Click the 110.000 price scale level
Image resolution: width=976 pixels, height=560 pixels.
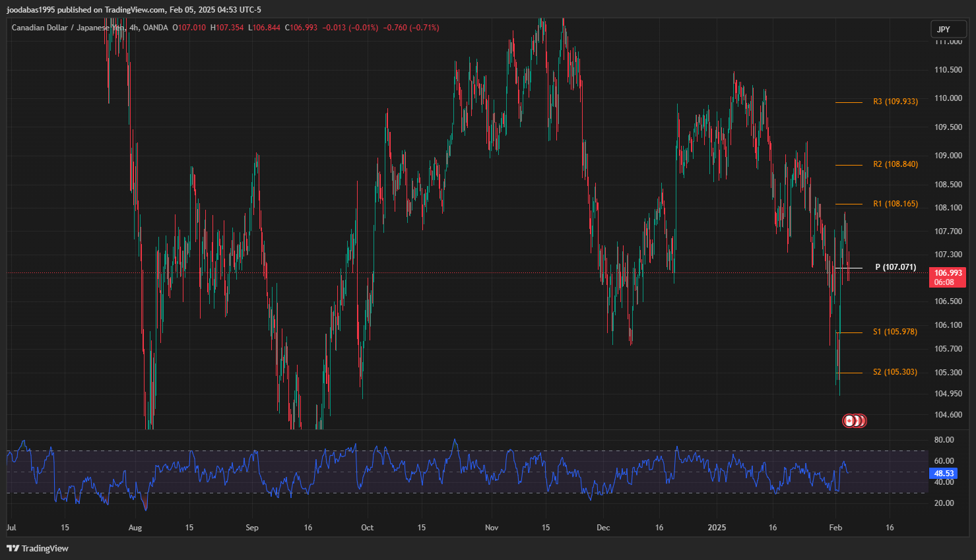948,98
